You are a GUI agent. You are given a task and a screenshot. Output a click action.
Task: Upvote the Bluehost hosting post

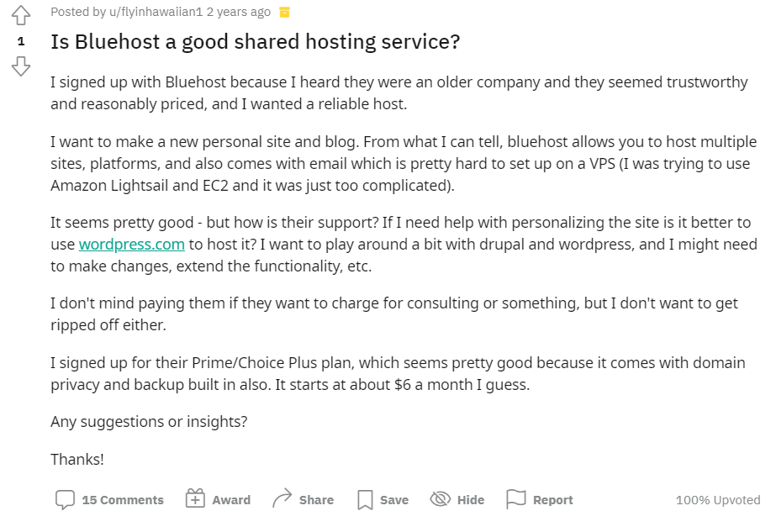pos(21,15)
